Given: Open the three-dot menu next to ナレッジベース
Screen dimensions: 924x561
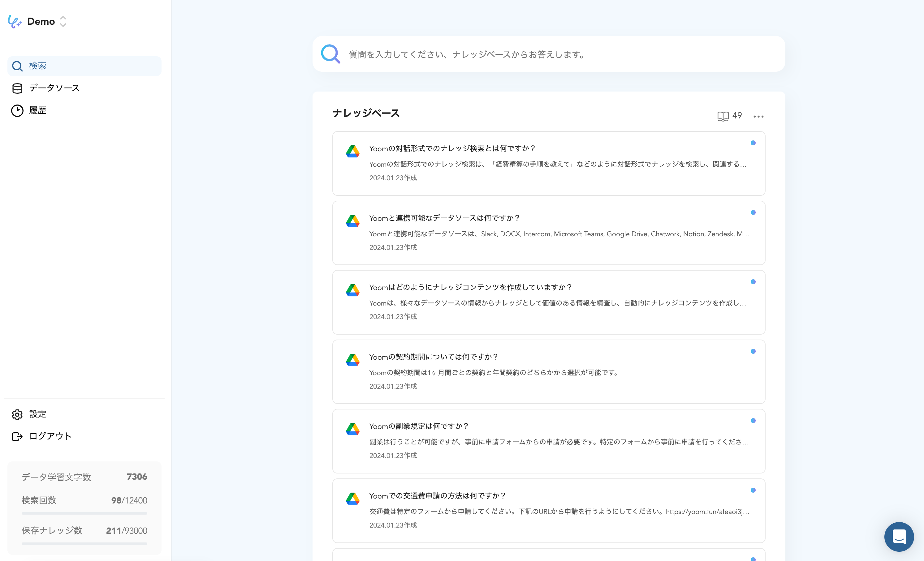Looking at the screenshot, I should tap(758, 117).
